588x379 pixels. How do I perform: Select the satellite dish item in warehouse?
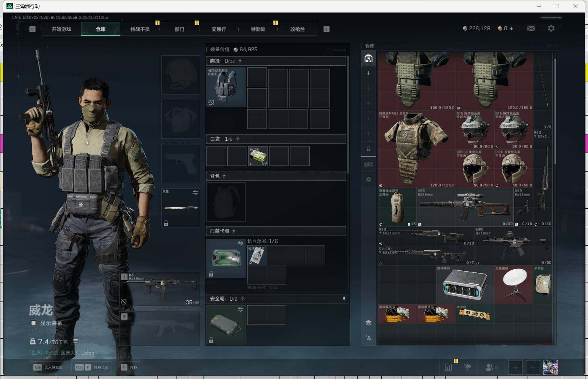(514, 285)
